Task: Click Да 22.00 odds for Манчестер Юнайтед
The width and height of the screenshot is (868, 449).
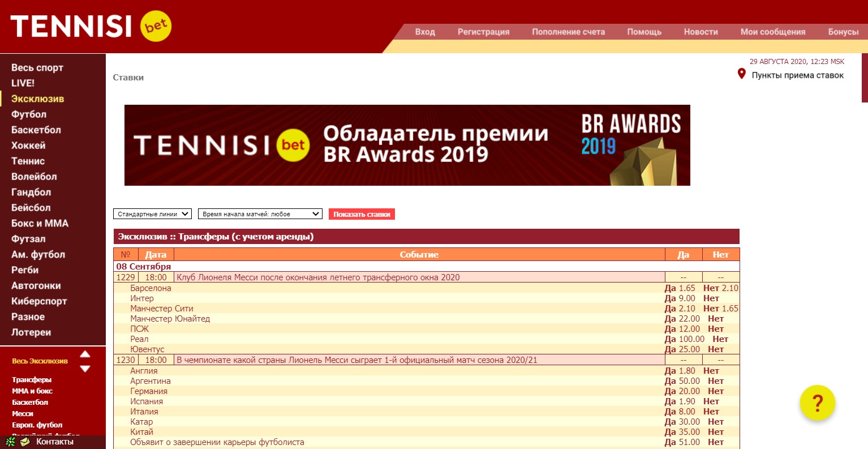Action: [x=682, y=319]
